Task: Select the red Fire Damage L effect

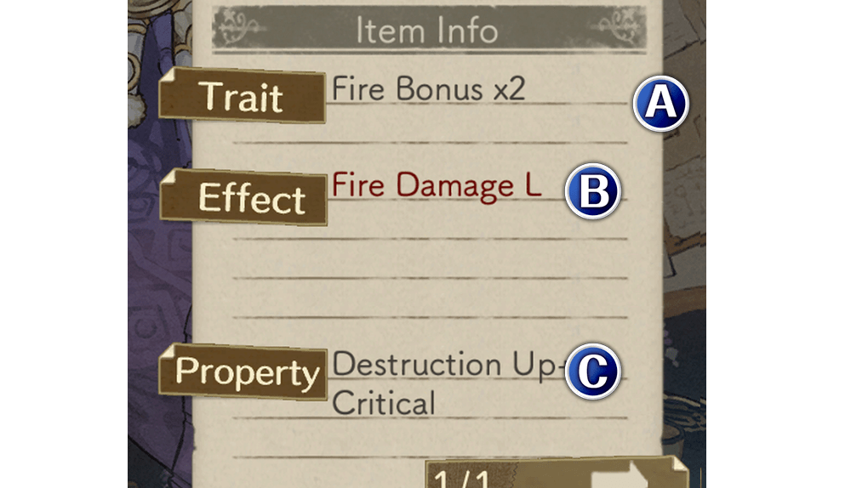Action: [436, 185]
